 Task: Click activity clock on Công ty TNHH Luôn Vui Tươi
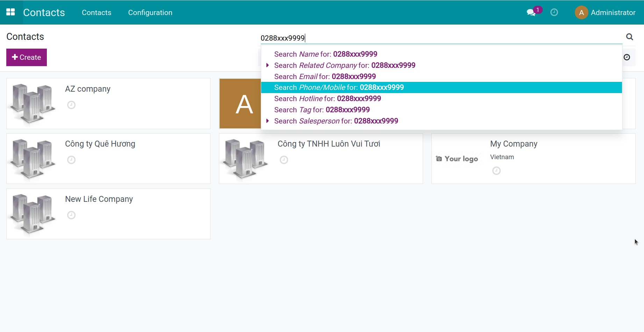coord(284,160)
